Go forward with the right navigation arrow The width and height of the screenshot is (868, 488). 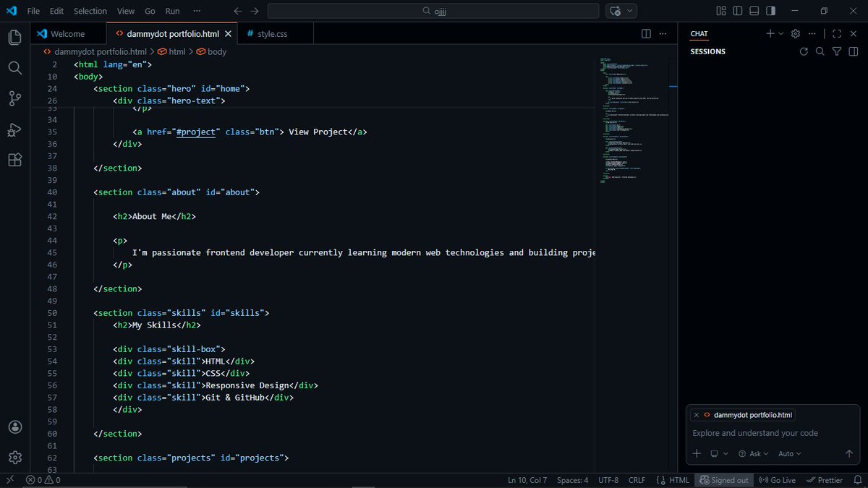[x=254, y=11]
